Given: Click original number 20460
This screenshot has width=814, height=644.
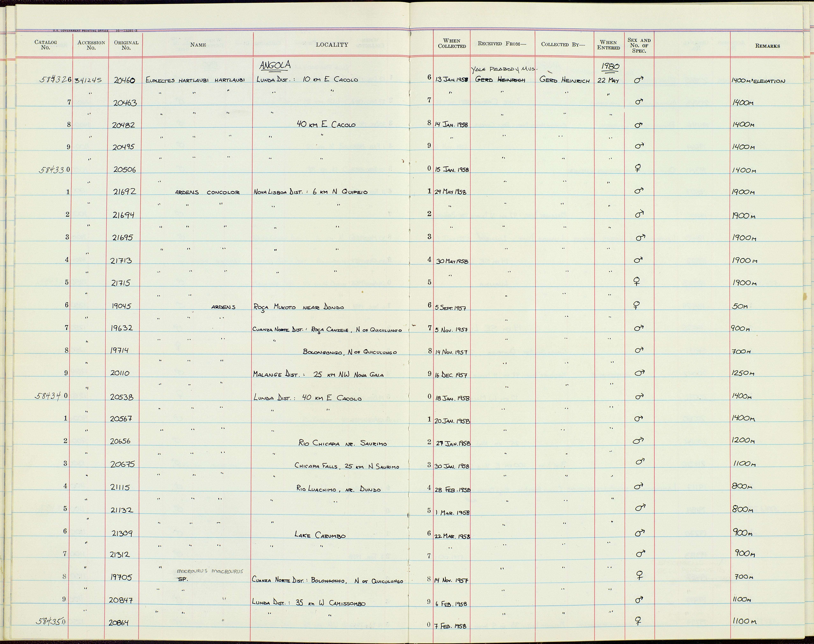Looking at the screenshot, I should pyautogui.click(x=125, y=80).
